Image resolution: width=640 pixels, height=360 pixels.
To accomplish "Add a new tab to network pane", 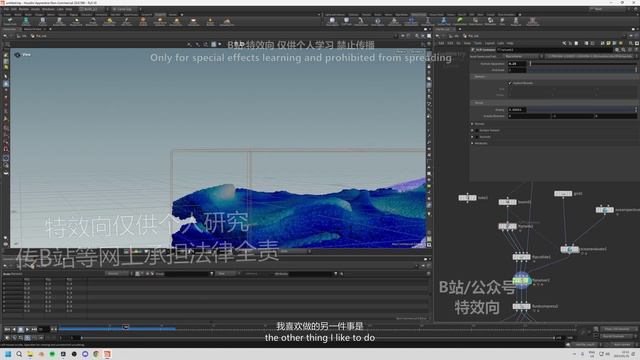I will tap(460, 29).
